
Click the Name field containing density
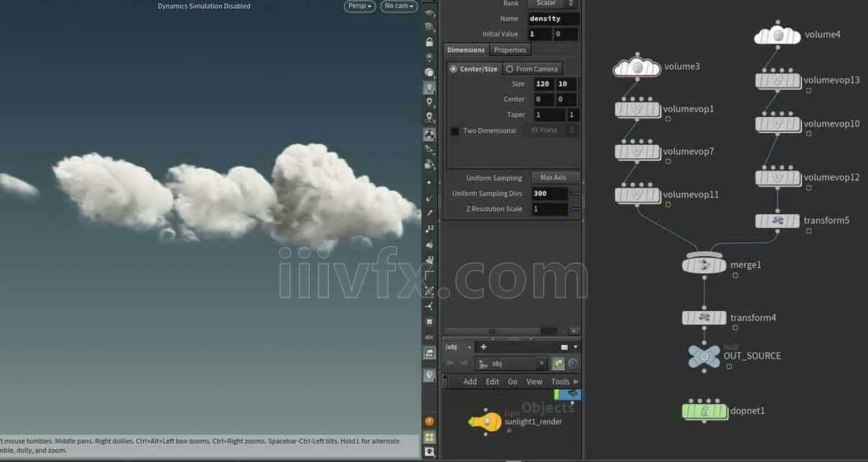point(554,19)
